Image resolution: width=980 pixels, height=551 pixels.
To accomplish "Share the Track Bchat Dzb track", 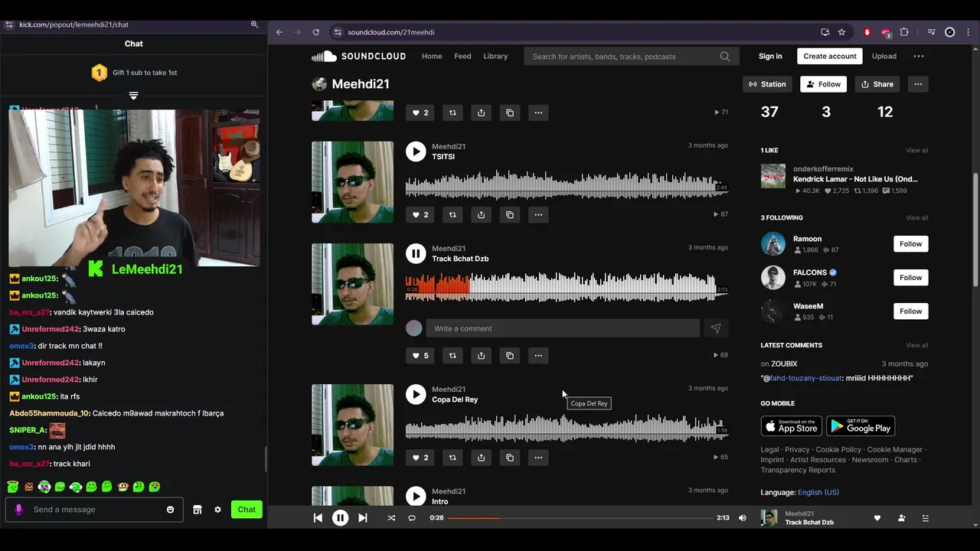I will pyautogui.click(x=481, y=356).
